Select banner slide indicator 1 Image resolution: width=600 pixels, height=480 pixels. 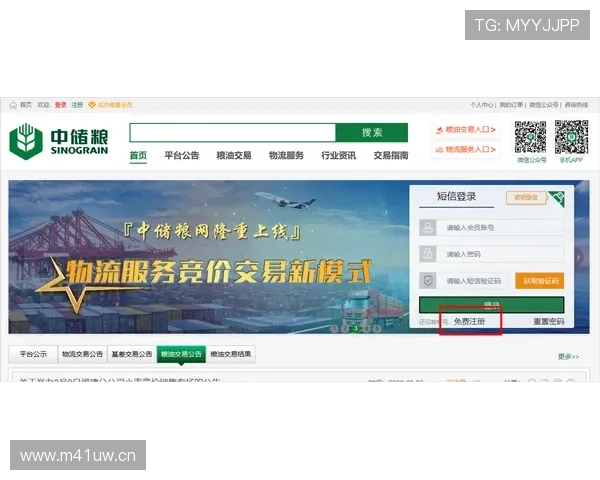[334, 328]
